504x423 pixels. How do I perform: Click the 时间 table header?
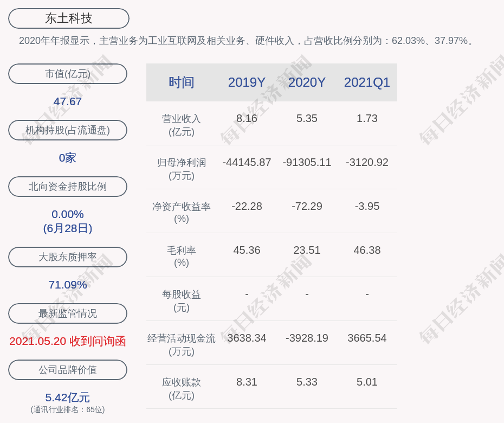(182, 82)
